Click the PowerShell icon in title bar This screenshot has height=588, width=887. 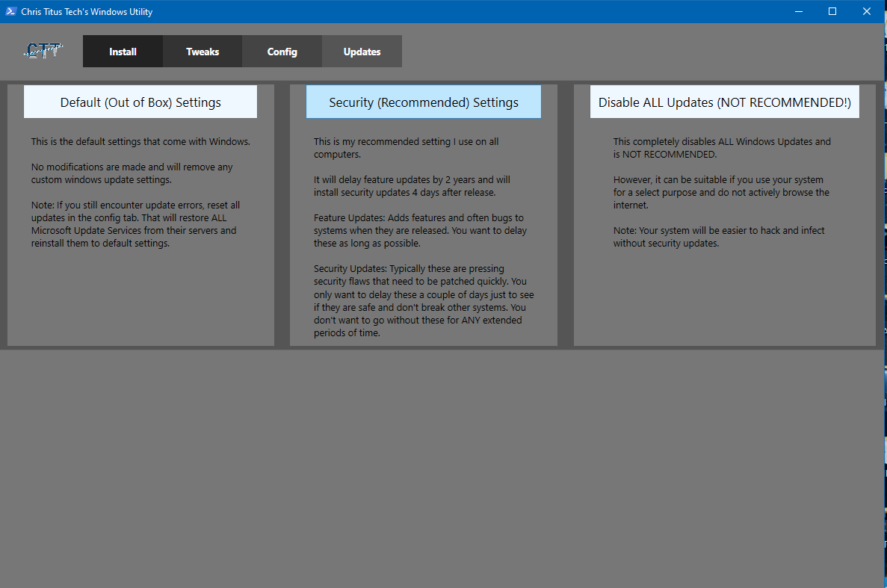click(x=10, y=11)
